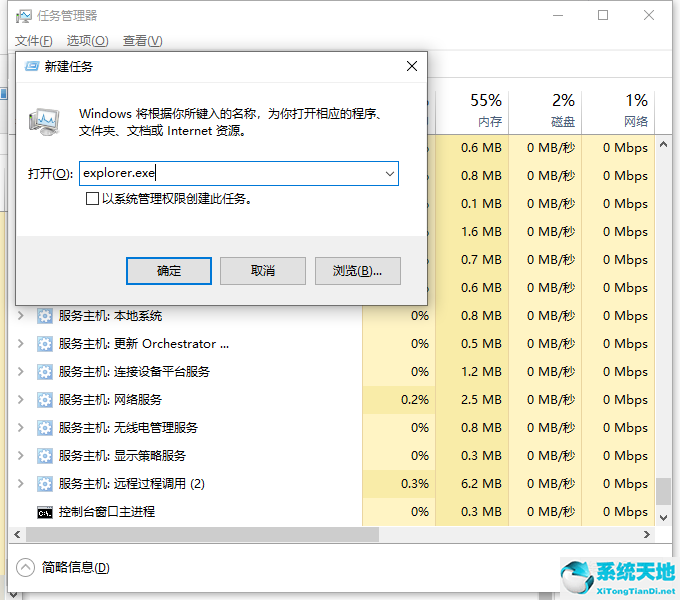Click the gear icon for 服务主机: 网络服务
Viewport: 680px width, 600px height.
(45, 400)
